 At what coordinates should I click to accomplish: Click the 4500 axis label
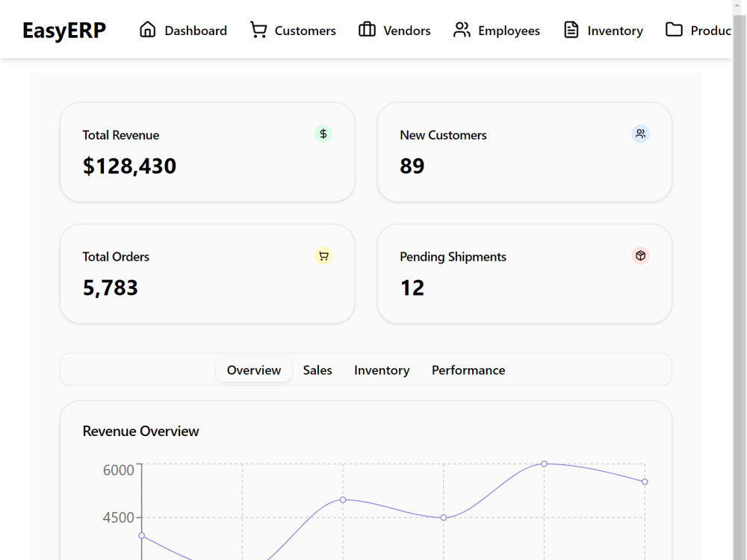[119, 517]
